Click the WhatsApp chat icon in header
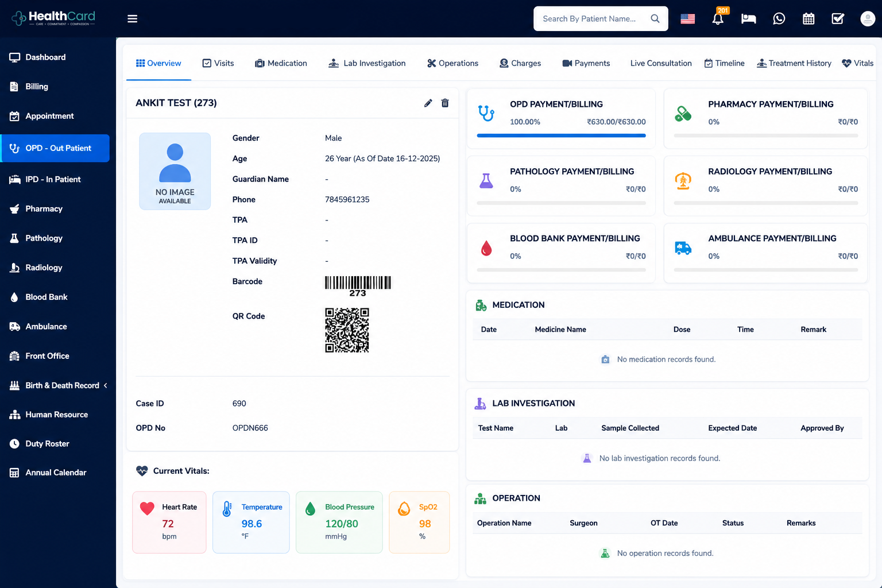882x588 pixels. [779, 19]
